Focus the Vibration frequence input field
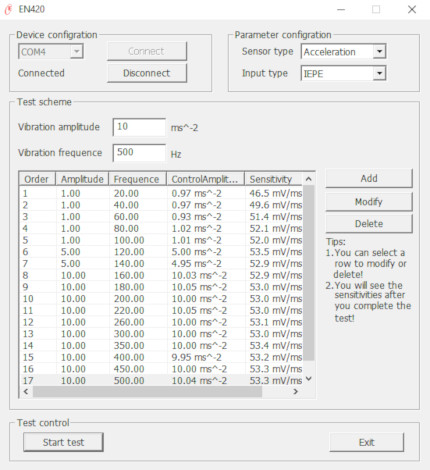 [x=139, y=153]
